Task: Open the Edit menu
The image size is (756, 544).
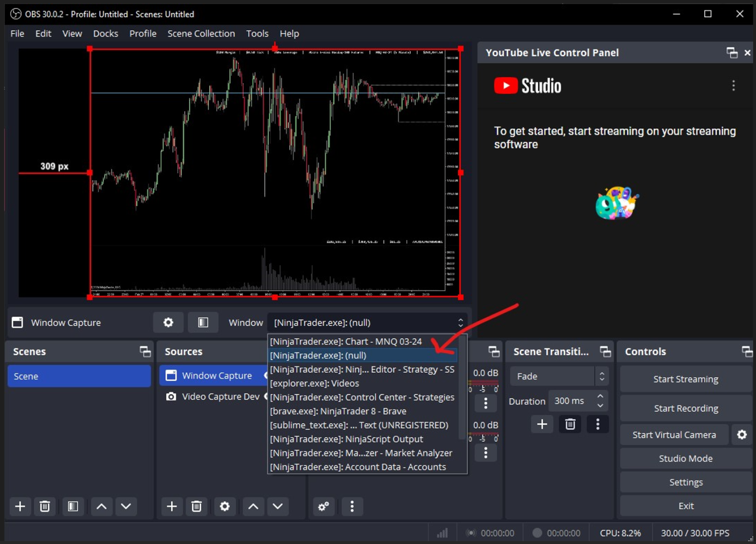Action: 43,34
